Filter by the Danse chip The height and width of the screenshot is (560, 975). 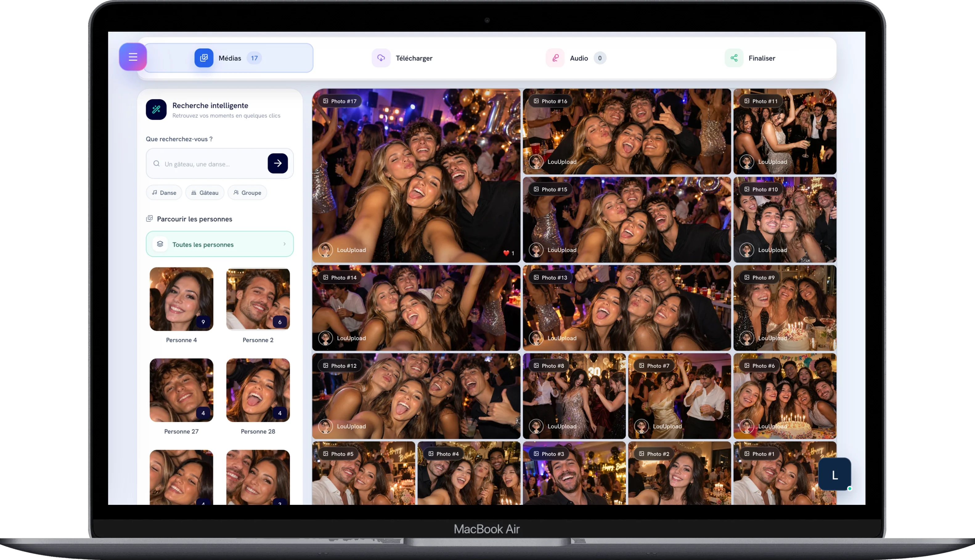[164, 193]
